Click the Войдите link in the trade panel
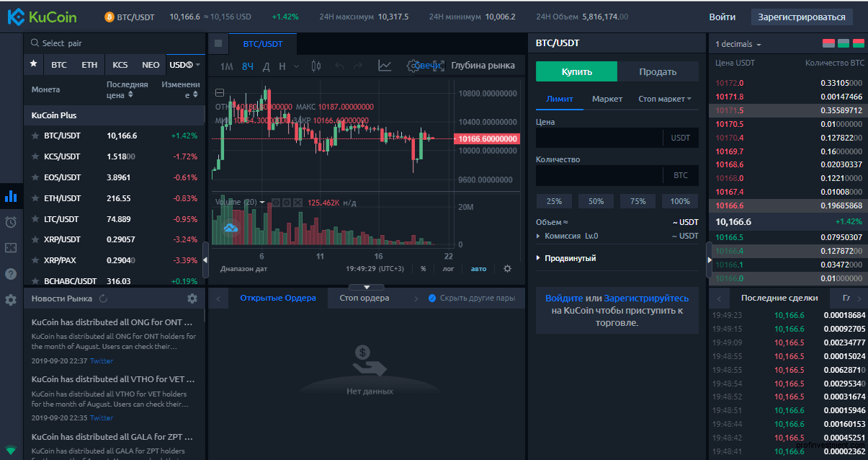The image size is (868, 460). [x=564, y=298]
